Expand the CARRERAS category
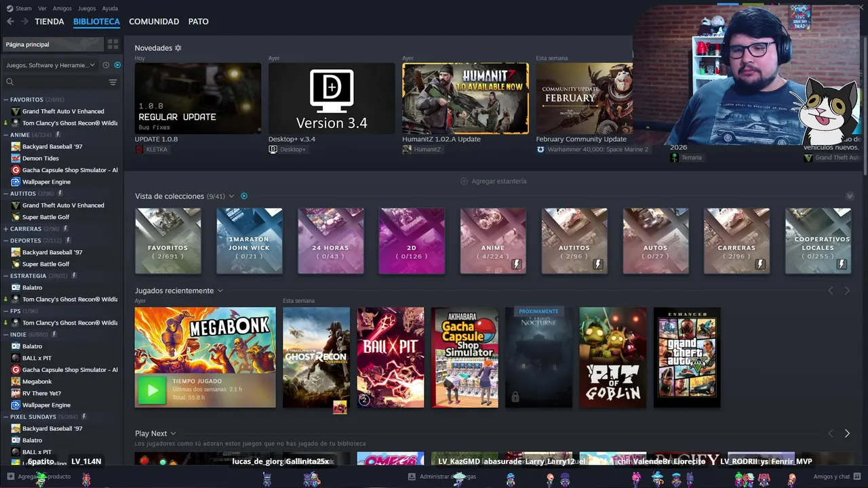The image size is (868, 488). (6, 228)
